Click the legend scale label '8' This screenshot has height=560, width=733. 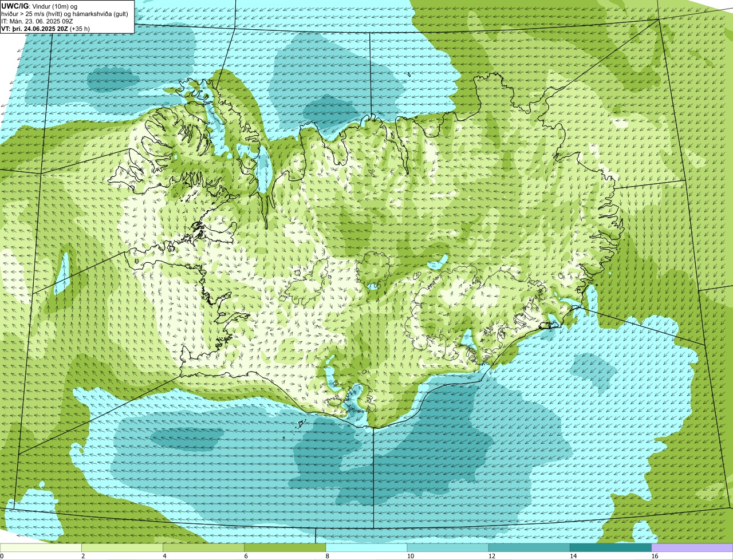click(x=327, y=556)
